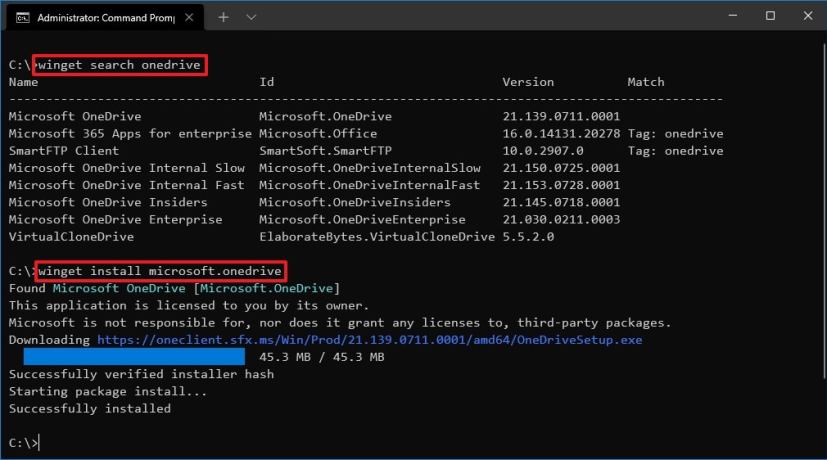Viewport: 827px width, 460px height.
Task: Open a new terminal tab
Action: point(223,17)
